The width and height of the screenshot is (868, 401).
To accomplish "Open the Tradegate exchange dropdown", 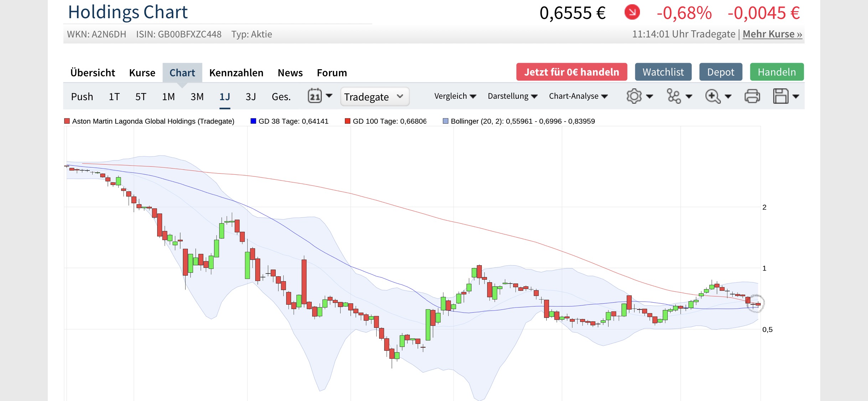I will (x=374, y=97).
